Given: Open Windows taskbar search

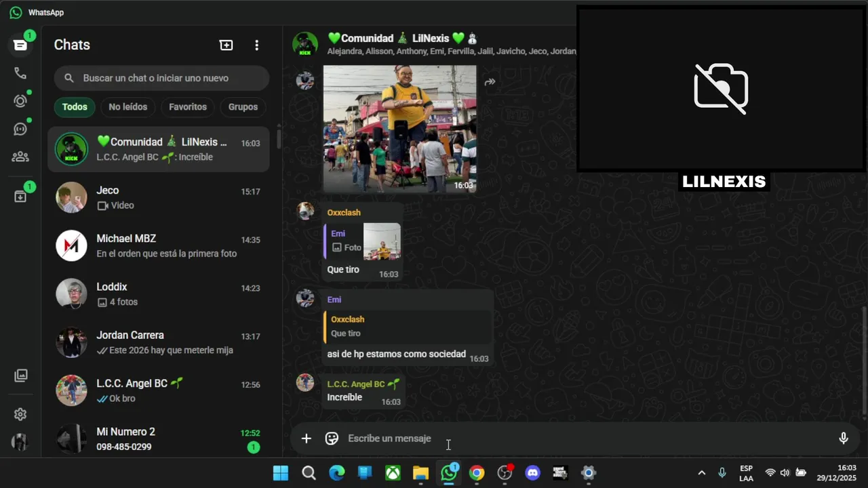Looking at the screenshot, I should (309, 473).
